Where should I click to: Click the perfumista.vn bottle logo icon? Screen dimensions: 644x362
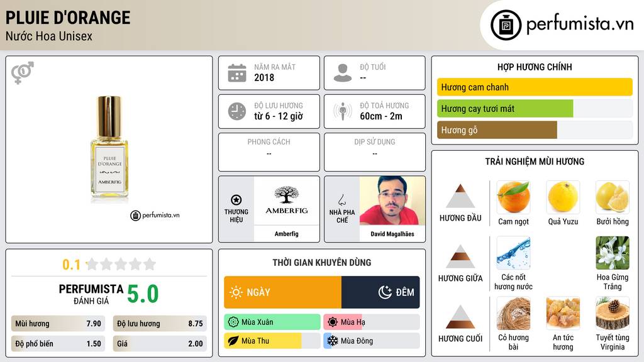[506, 25]
